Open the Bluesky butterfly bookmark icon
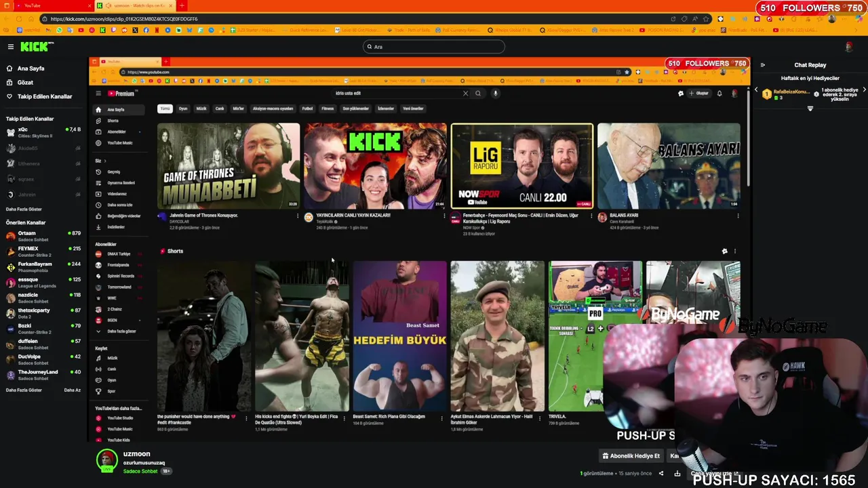 coord(189,30)
